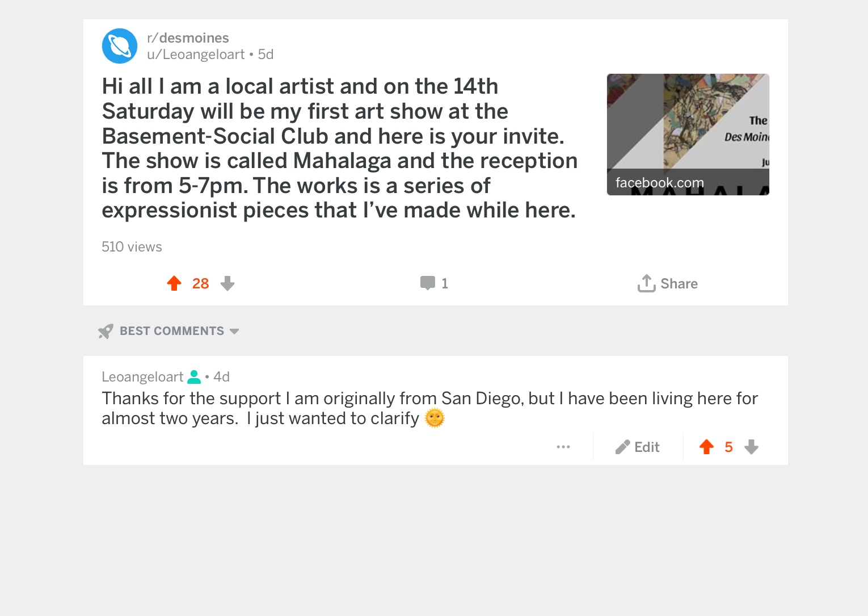This screenshot has width=868, height=616.
Task: Click the teal user flair icon
Action: point(194,376)
